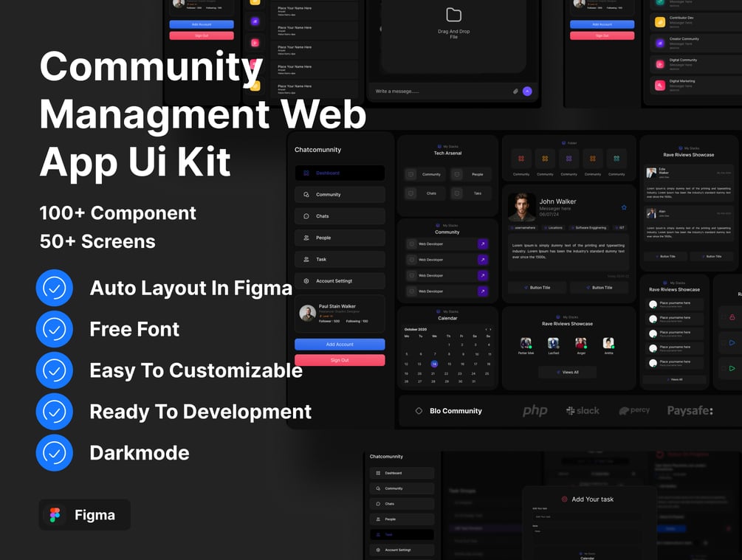Viewport: 742px width, 560px height.
Task: Click the folder icon above Drag And Drop File
Action: coord(454,15)
